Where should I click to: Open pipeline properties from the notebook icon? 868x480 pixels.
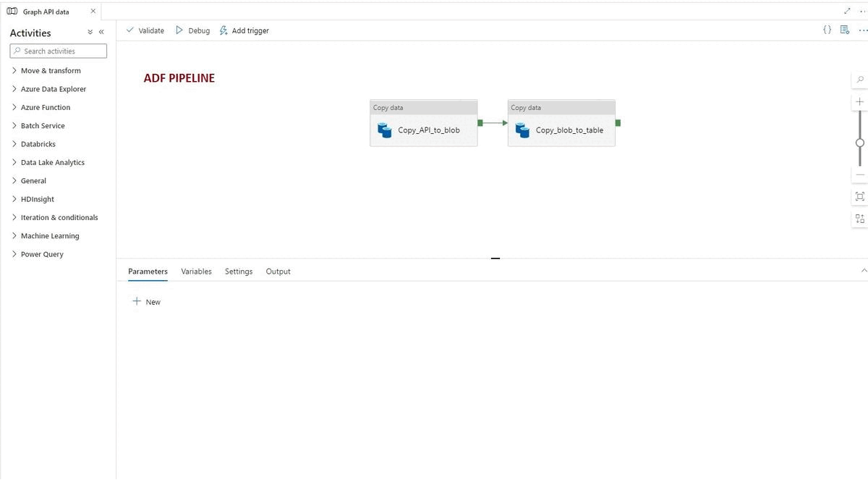[x=844, y=30]
